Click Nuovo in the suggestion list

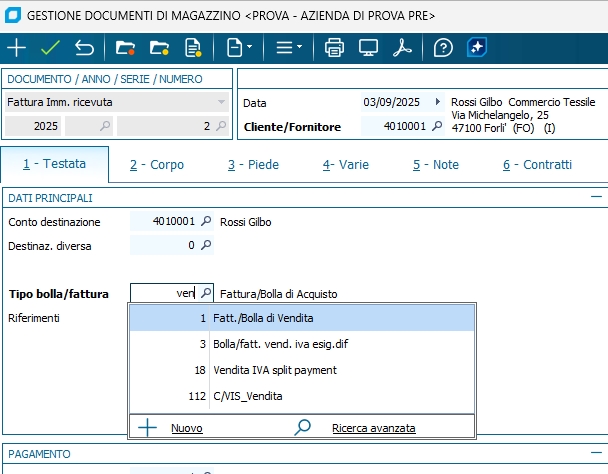[x=185, y=428]
